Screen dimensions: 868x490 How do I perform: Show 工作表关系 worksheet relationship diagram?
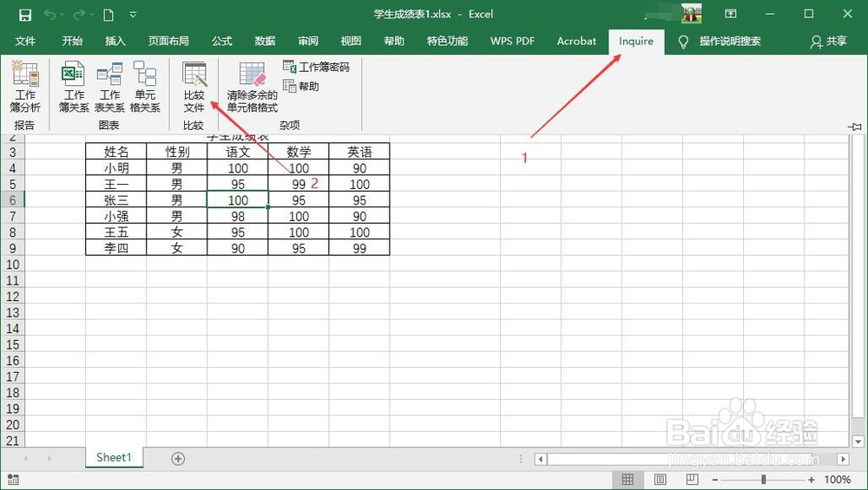[x=109, y=87]
